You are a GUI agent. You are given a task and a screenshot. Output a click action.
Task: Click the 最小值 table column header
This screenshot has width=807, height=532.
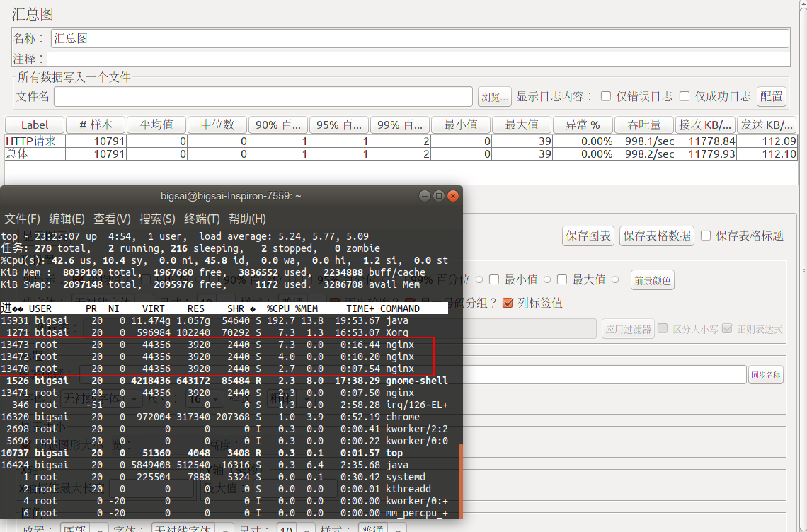tap(461, 125)
